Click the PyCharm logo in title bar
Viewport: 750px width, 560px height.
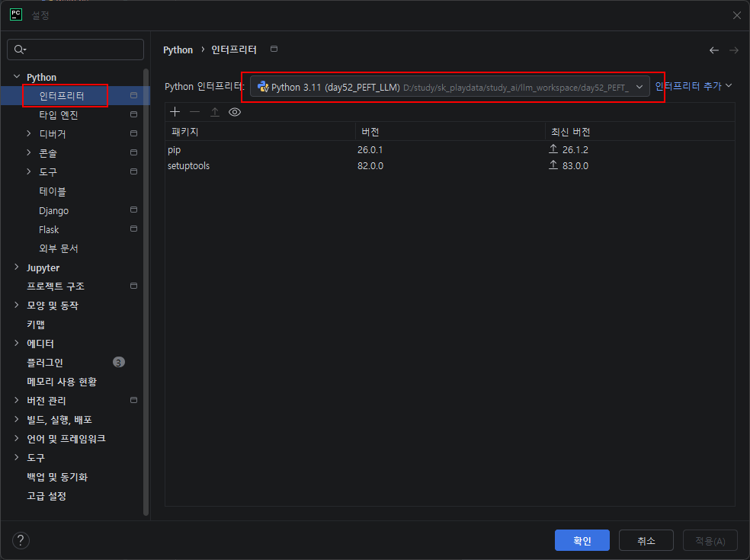tap(16, 14)
